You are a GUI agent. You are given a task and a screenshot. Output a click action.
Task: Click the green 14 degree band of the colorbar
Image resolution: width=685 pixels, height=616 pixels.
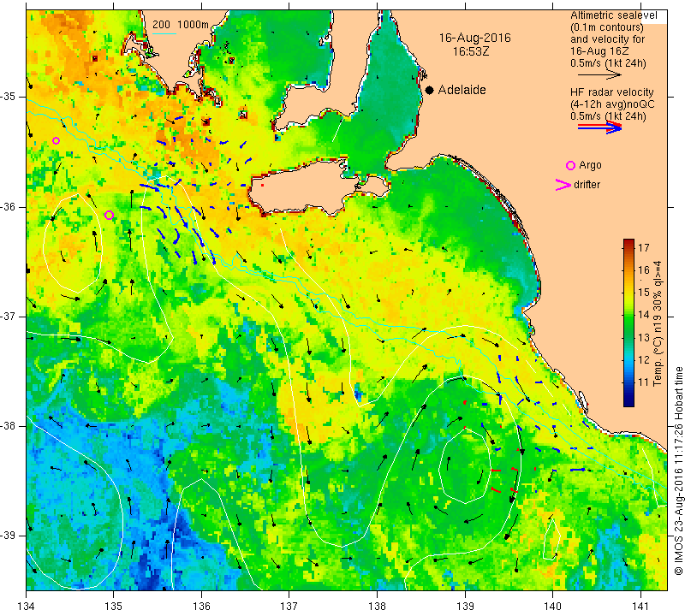pos(628,315)
